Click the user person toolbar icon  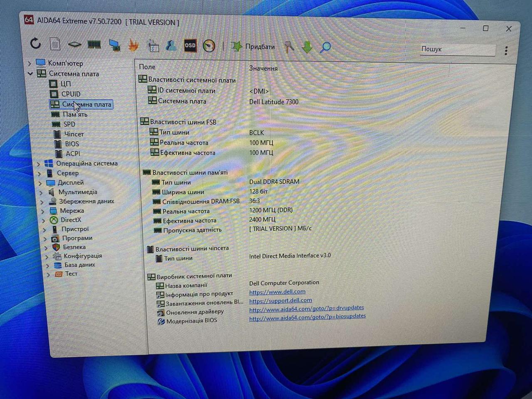pos(171,45)
